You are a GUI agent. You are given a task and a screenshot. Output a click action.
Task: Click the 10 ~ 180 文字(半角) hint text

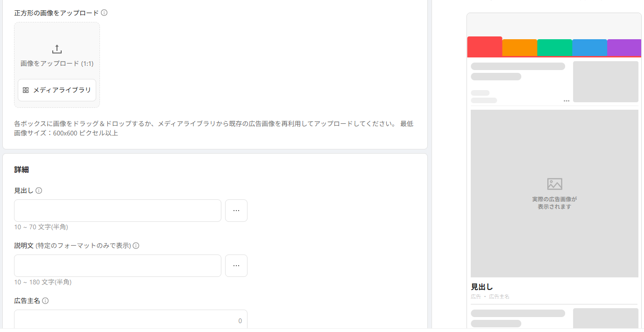pos(43,282)
